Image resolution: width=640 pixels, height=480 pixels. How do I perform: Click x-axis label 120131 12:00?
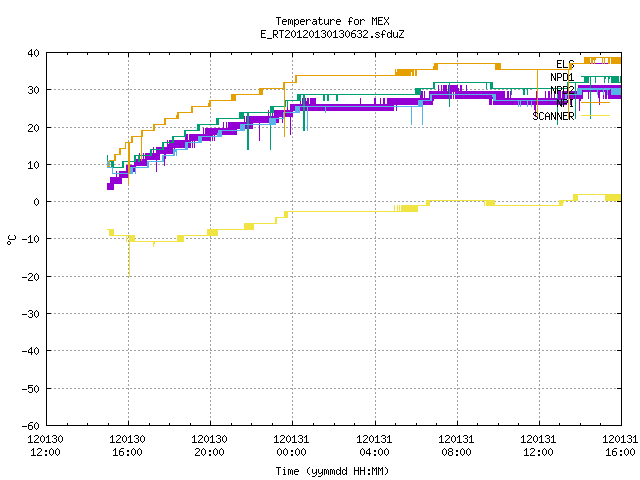coord(538,446)
